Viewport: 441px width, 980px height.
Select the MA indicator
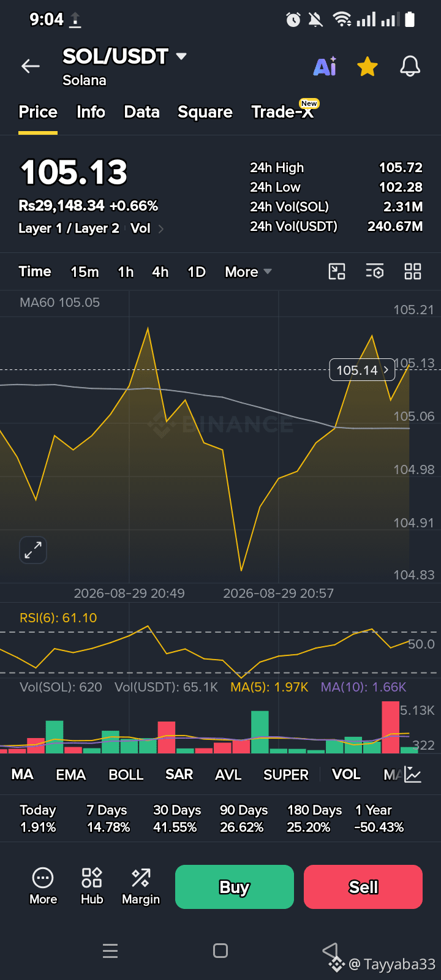pyautogui.click(x=23, y=774)
